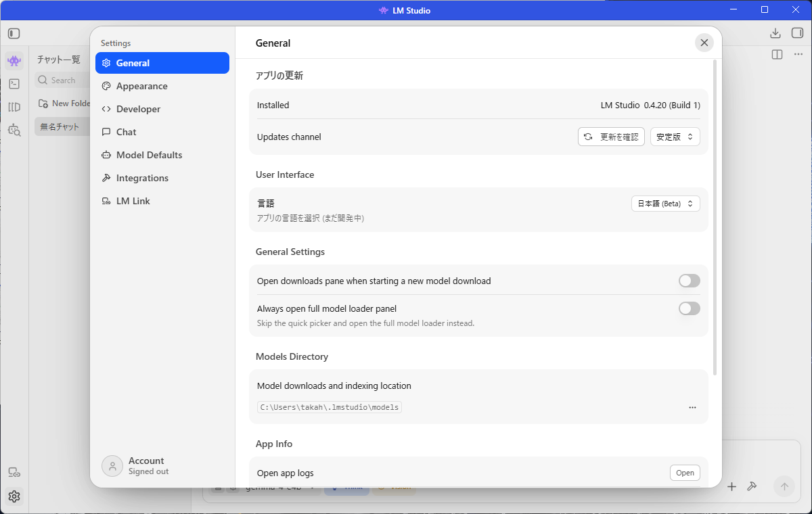Click the Open app logs label
The image size is (812, 514).
click(x=286, y=473)
